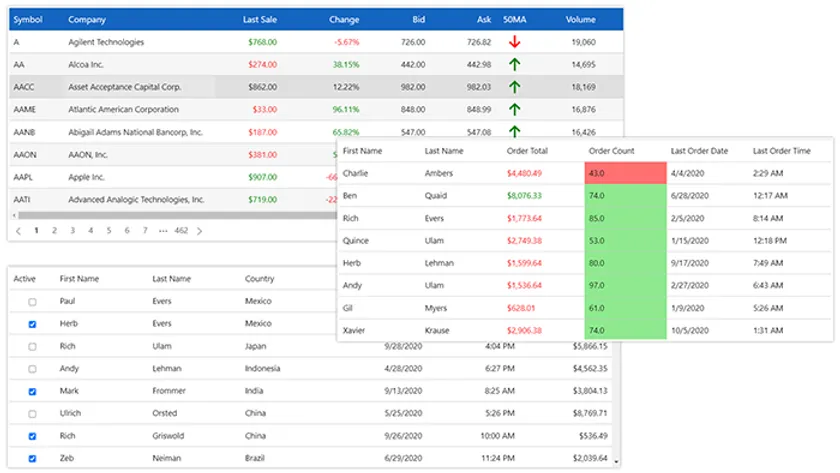Click the pager ellipsis for more pages
This screenshot has height=473, width=840.
(163, 231)
